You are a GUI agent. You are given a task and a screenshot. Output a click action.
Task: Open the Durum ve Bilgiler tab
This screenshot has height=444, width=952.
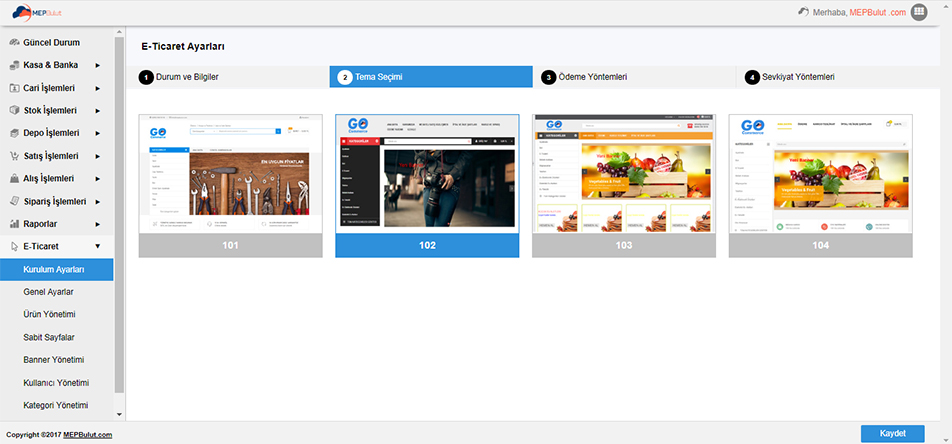(x=228, y=77)
